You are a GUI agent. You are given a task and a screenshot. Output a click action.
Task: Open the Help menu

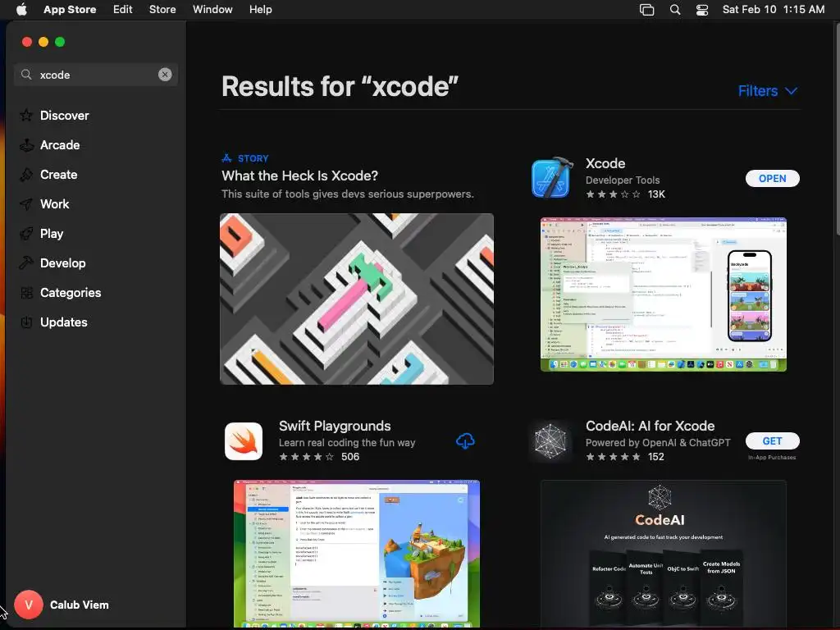260,10
